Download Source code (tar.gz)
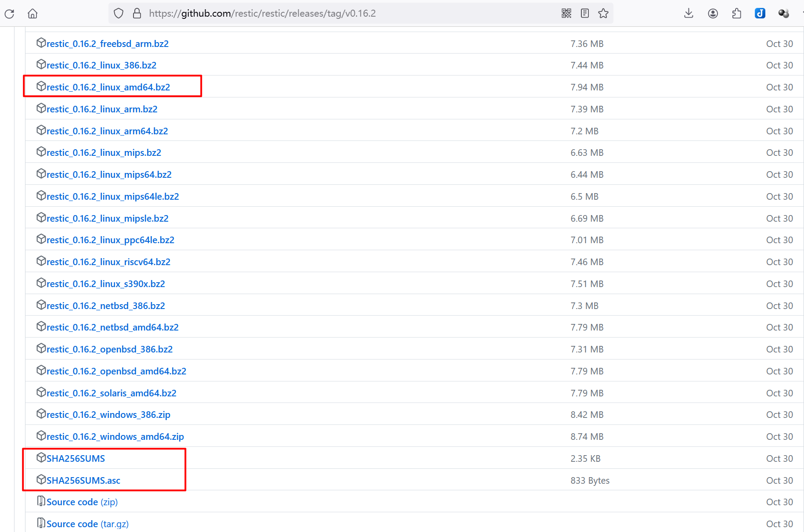 87,524
